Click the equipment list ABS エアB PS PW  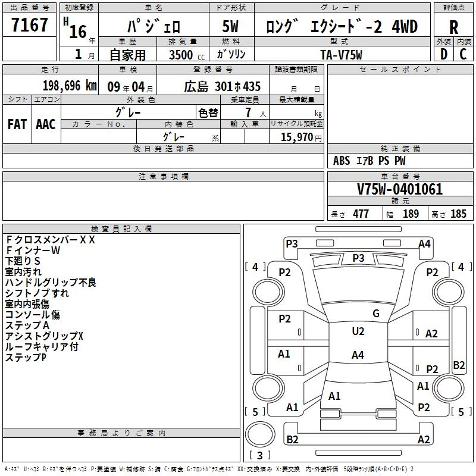(x=369, y=161)
